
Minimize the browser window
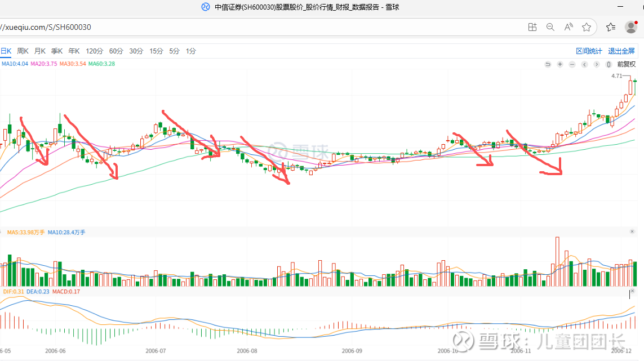coord(620,7)
